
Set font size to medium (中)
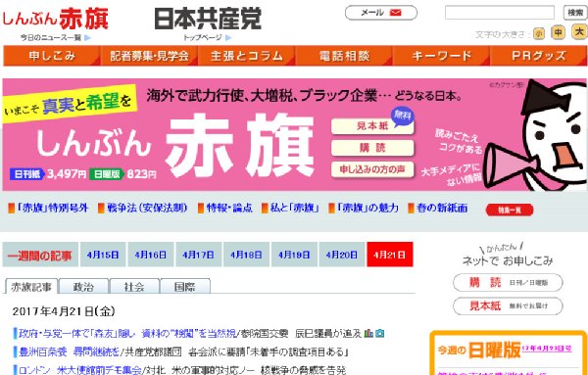coord(558,33)
